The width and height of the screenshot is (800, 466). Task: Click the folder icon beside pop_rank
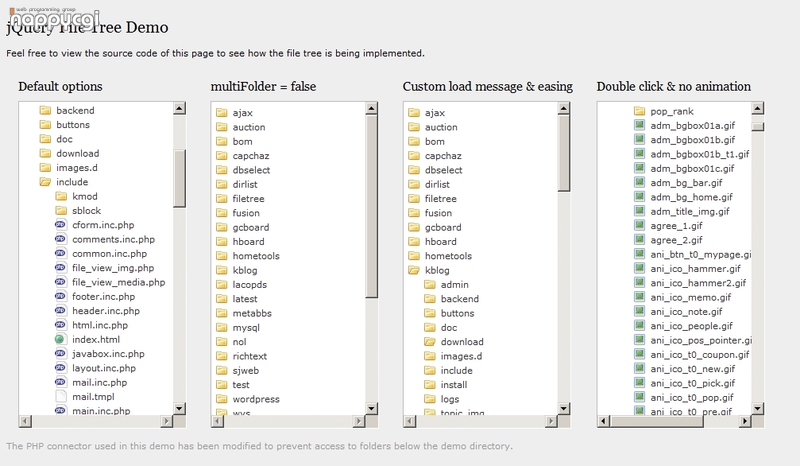[639, 111]
